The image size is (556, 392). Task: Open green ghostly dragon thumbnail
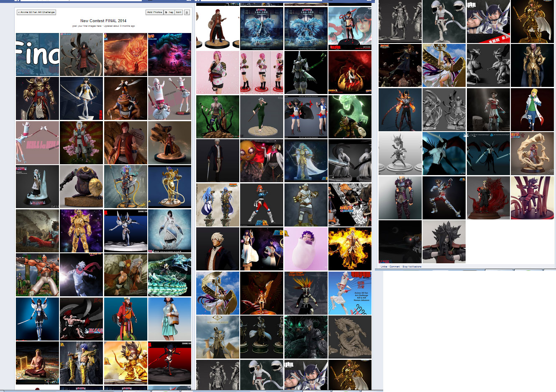(x=350, y=117)
